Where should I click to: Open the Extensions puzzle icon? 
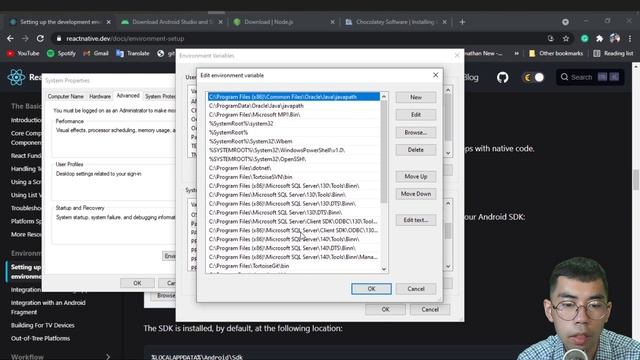tap(599, 38)
